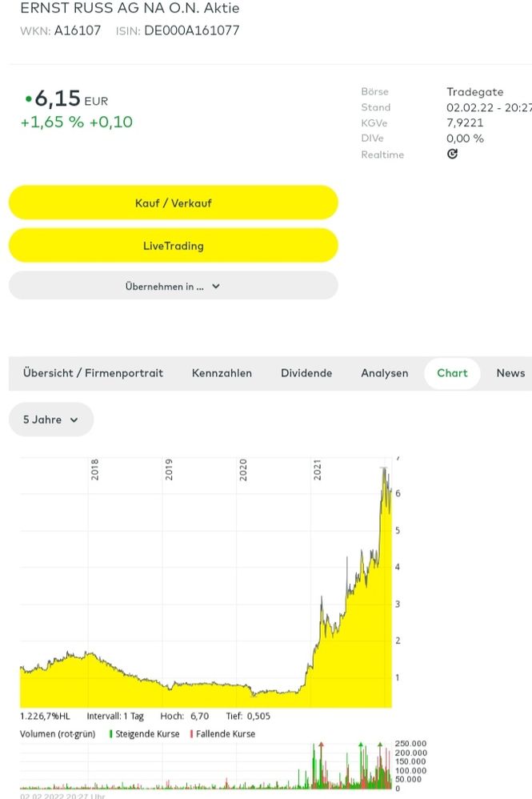Click the chevron on Übernehmen in ...

coord(216,286)
